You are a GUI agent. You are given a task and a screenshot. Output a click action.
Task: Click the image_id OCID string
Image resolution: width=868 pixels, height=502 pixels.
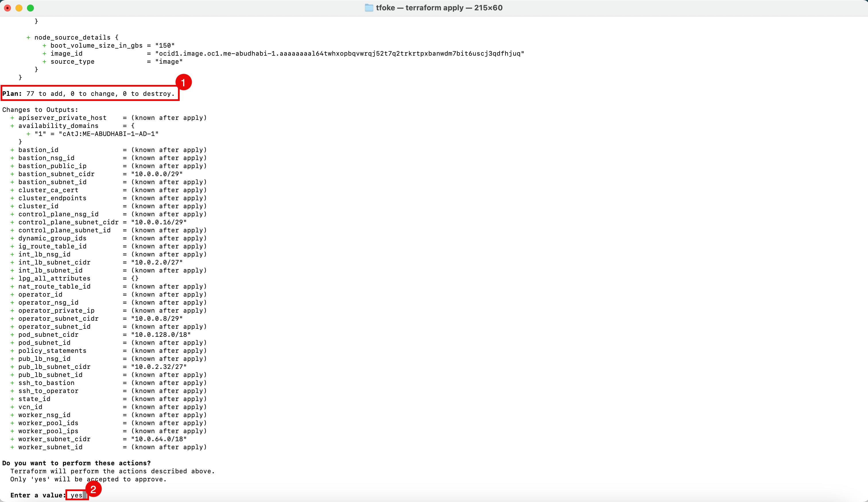[x=339, y=53]
